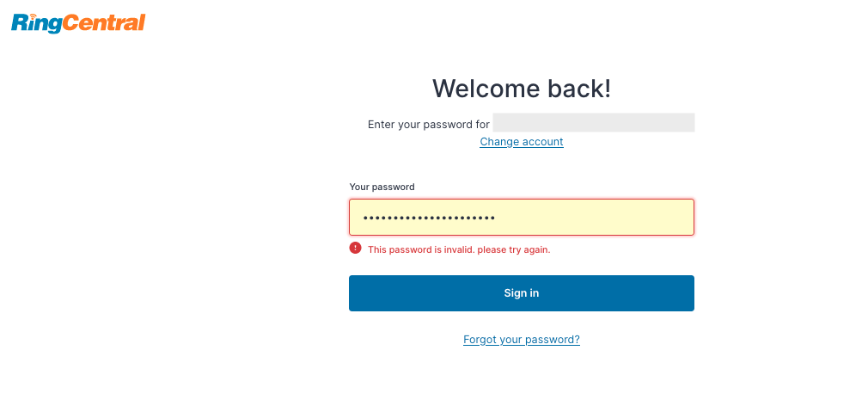Image resolution: width=868 pixels, height=418 pixels.
Task: Click the masked password dots in the field
Action: point(429,218)
